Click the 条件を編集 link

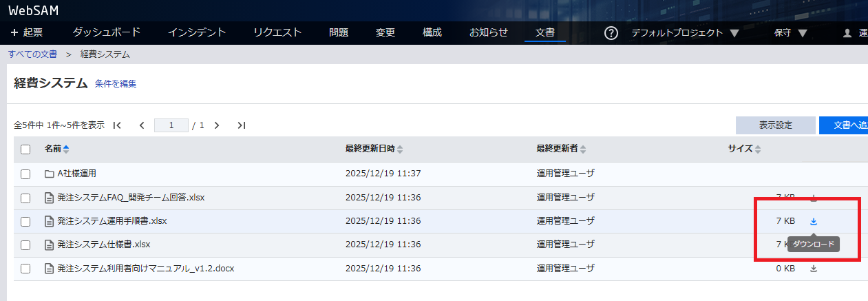pos(116,84)
